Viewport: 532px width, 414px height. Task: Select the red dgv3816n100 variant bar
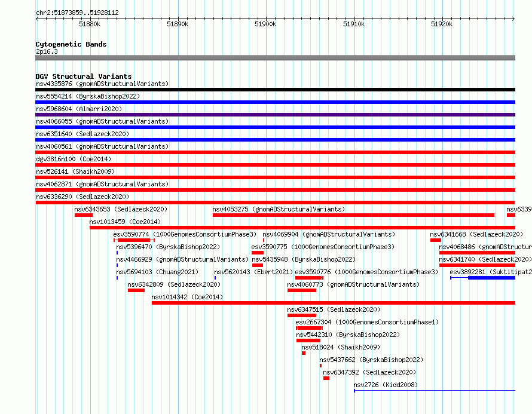(x=275, y=165)
